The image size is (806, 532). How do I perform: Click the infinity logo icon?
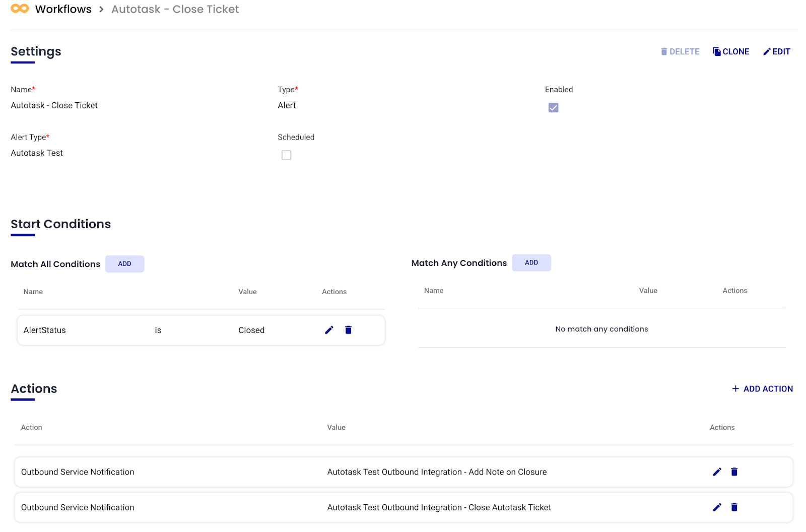click(20, 9)
